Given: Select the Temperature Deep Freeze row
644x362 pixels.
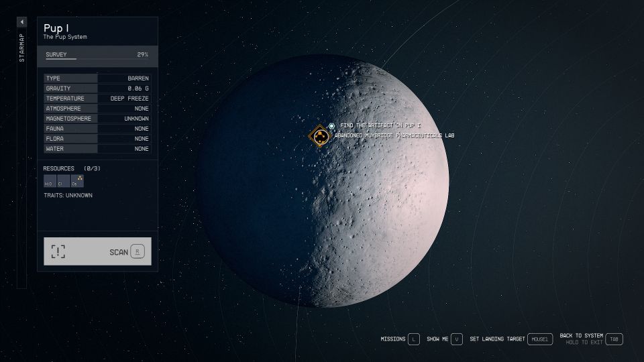Looking at the screenshot, I should [x=97, y=99].
